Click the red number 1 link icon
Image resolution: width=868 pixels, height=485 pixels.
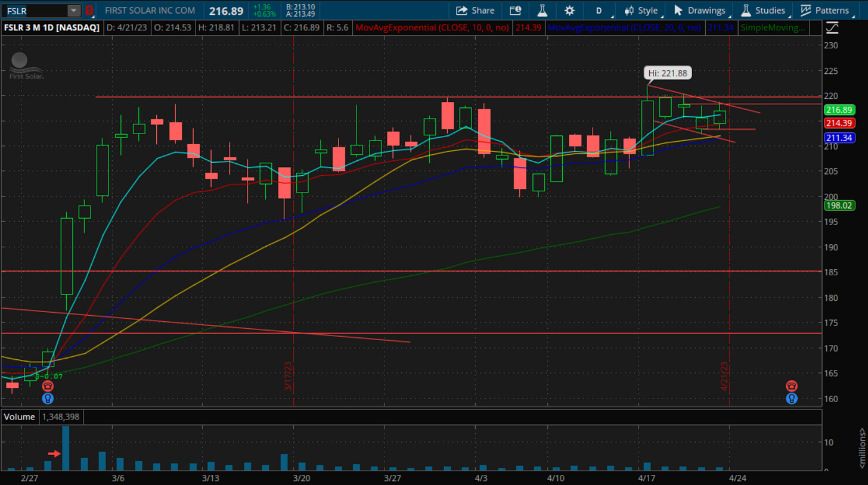pos(89,11)
